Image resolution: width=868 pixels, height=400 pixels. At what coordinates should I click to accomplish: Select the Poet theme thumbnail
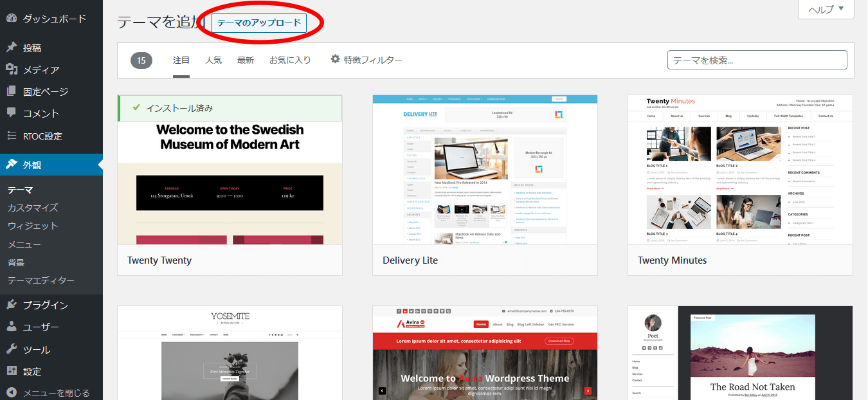741,353
